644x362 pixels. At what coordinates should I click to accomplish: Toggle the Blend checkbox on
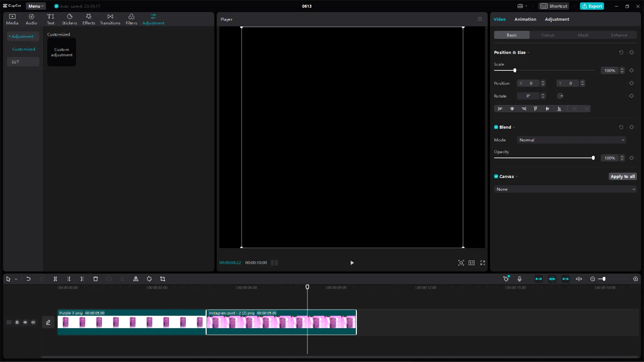(496, 127)
